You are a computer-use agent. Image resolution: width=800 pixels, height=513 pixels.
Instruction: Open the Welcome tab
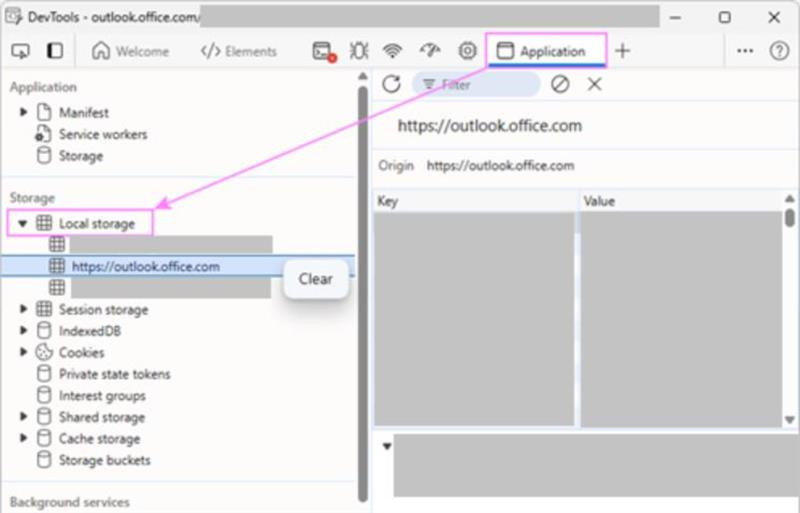(130, 51)
